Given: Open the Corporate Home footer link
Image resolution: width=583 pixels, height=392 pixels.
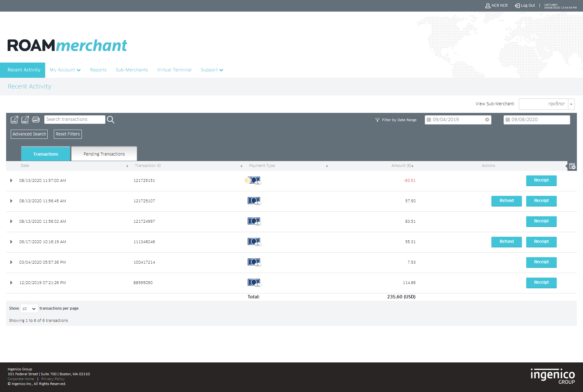Looking at the screenshot, I should [x=21, y=379].
